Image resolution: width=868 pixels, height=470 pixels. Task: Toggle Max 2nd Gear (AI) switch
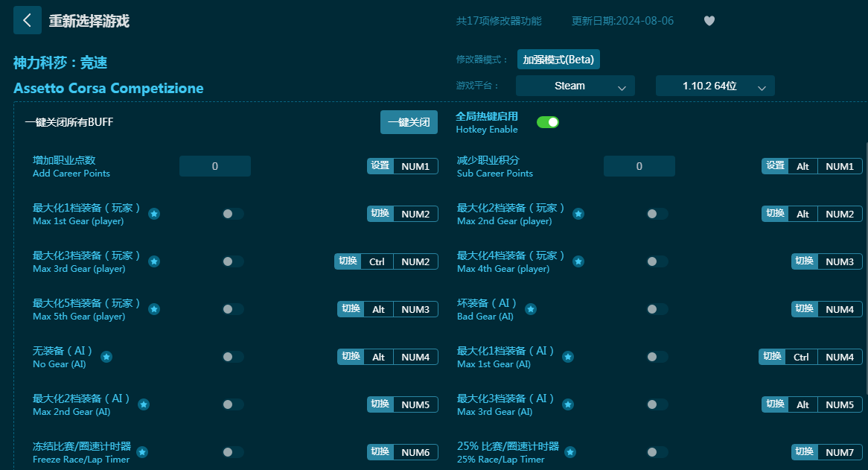pos(233,404)
